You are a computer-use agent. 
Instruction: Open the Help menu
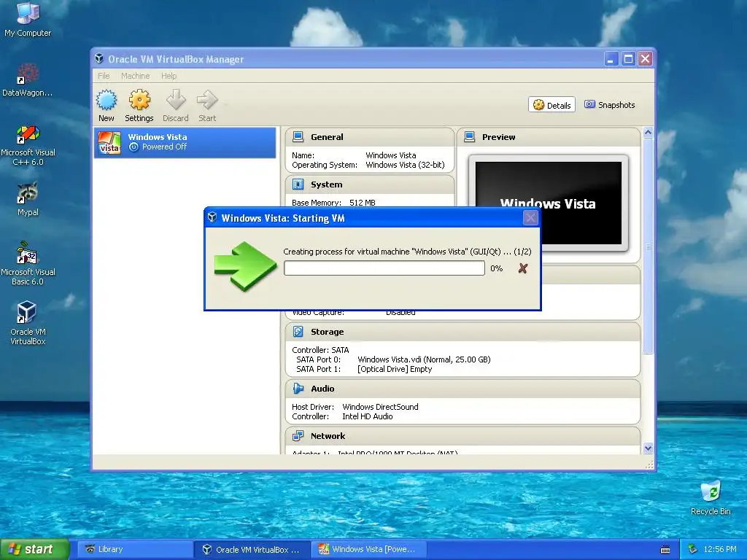(x=169, y=76)
